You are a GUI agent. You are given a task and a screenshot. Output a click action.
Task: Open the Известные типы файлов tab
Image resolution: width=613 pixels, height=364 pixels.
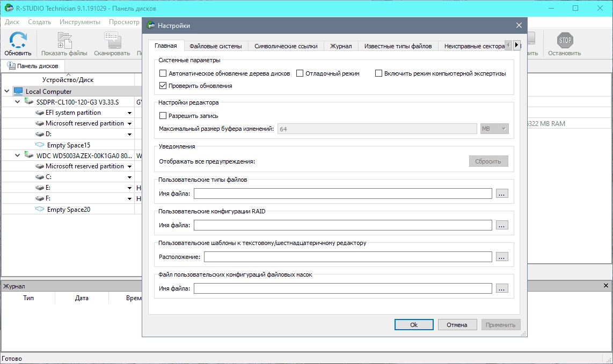pos(398,46)
